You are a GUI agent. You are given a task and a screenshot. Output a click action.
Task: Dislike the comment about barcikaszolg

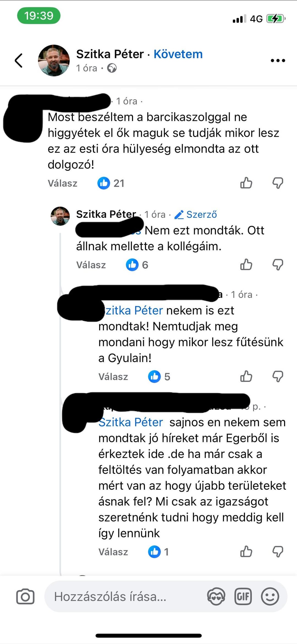point(278,183)
